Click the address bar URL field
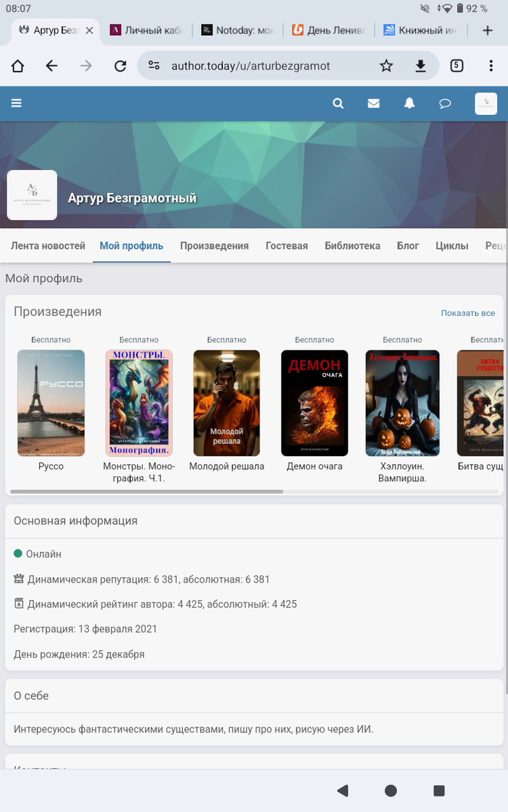 click(251, 66)
